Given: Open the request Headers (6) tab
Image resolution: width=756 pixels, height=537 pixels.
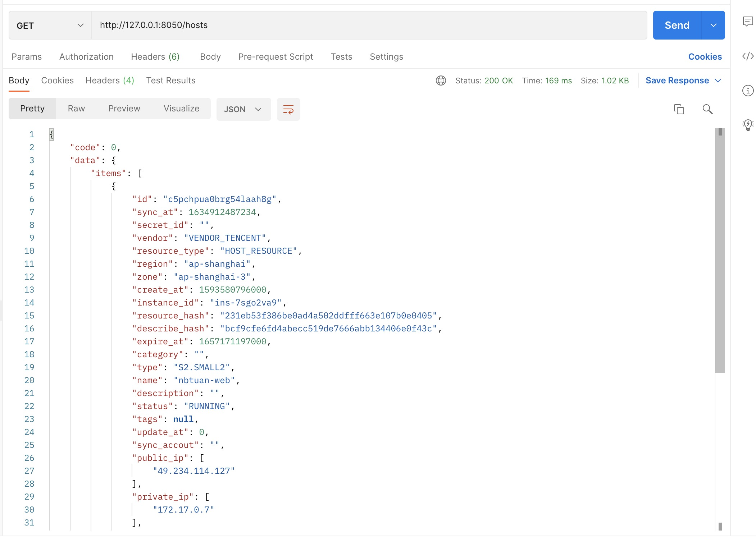Looking at the screenshot, I should point(155,57).
